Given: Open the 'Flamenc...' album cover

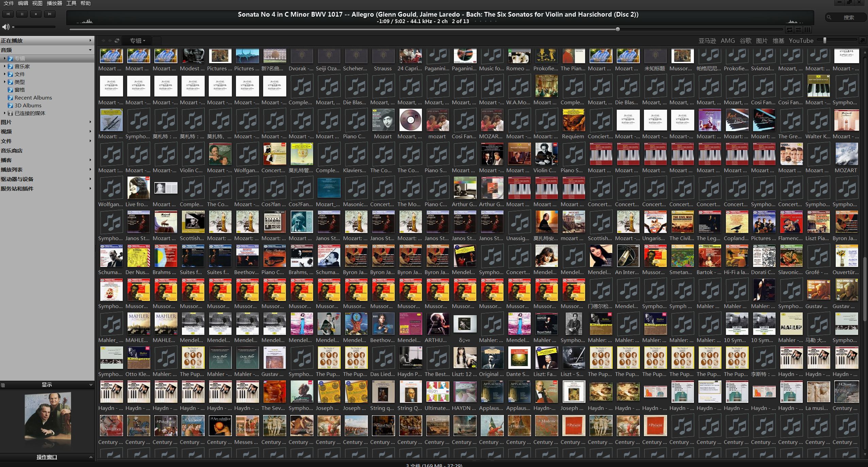Looking at the screenshot, I should (x=791, y=222).
